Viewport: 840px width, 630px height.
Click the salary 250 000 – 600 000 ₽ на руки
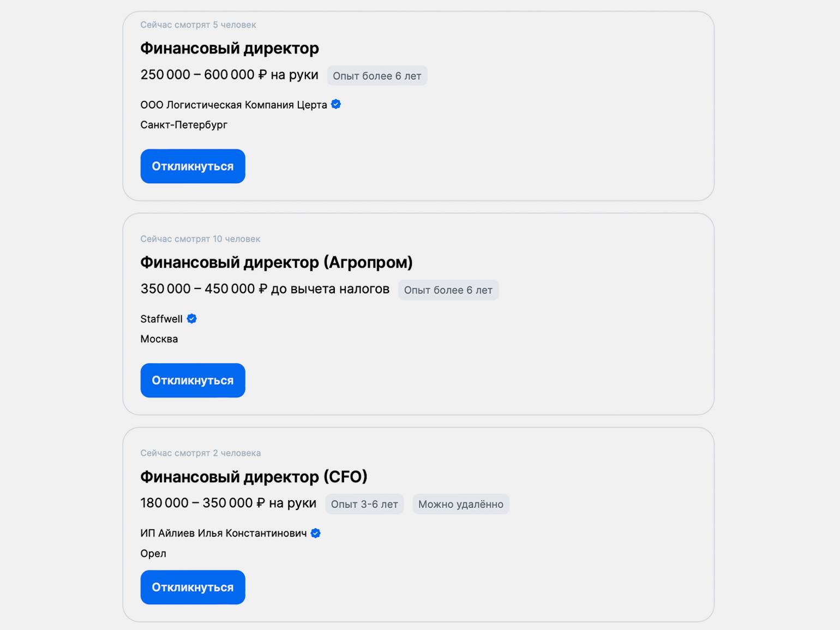tap(230, 75)
